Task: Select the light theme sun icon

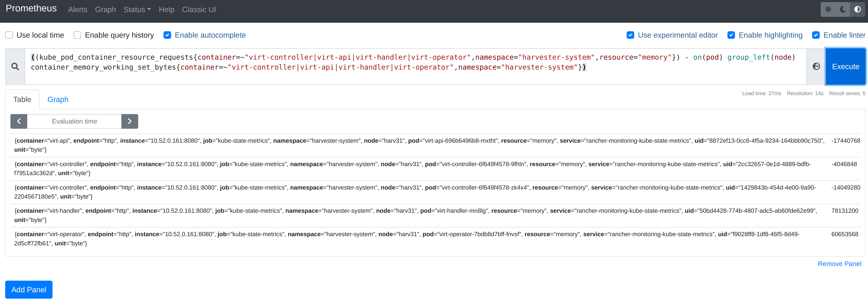Action: pos(828,9)
